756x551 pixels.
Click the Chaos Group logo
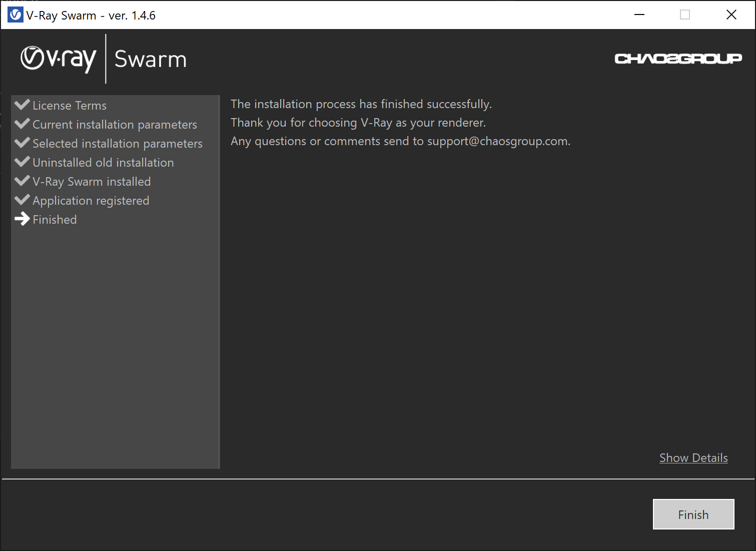pos(678,59)
